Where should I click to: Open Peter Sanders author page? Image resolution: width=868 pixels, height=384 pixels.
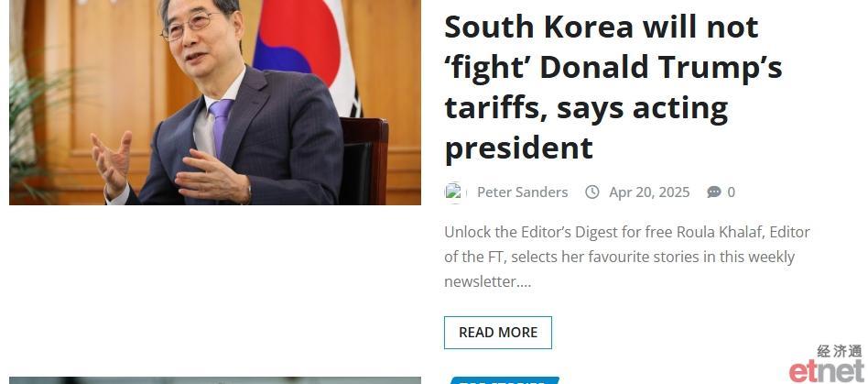point(522,192)
